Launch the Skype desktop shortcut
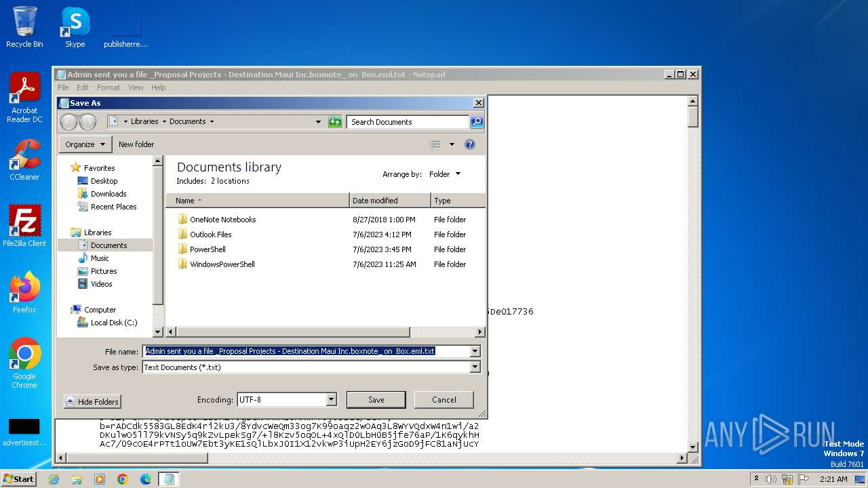Viewport: 868px width, 488px height. point(75,27)
